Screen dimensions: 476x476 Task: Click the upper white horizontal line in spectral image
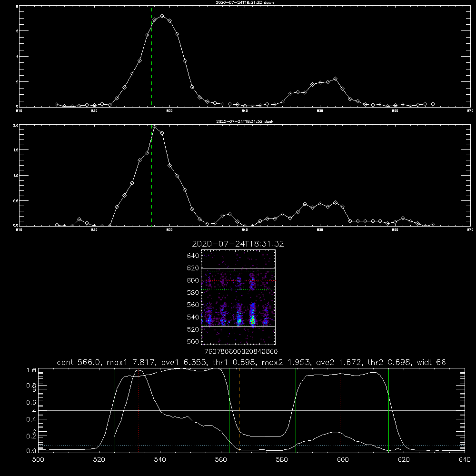coord(238,268)
